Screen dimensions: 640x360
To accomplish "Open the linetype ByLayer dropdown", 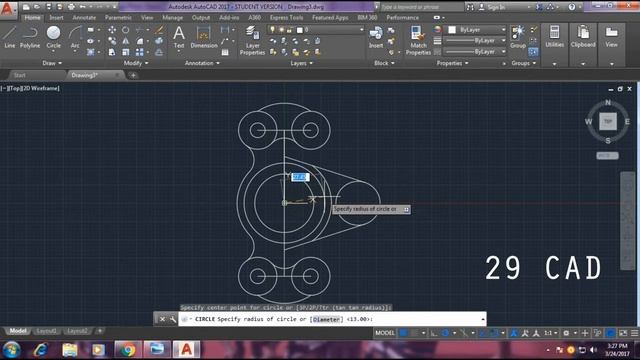I will click(476, 52).
